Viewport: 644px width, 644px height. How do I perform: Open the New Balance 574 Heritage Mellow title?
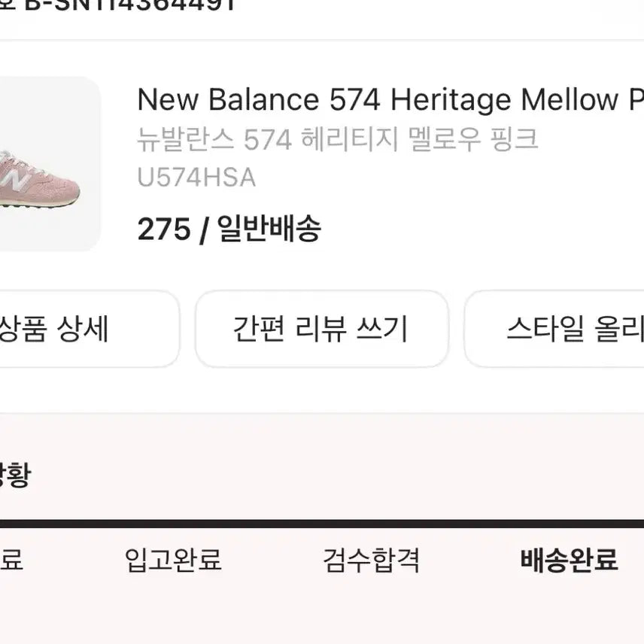click(x=376, y=100)
